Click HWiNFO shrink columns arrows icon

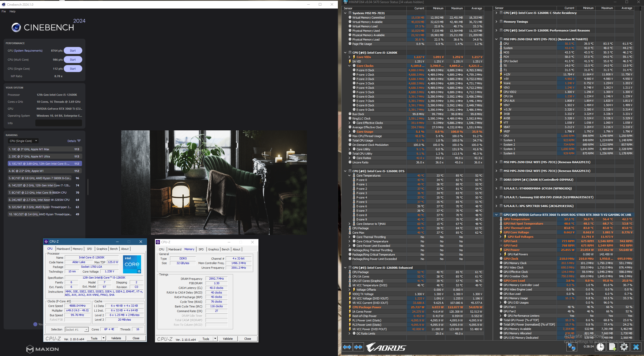(x=358, y=347)
